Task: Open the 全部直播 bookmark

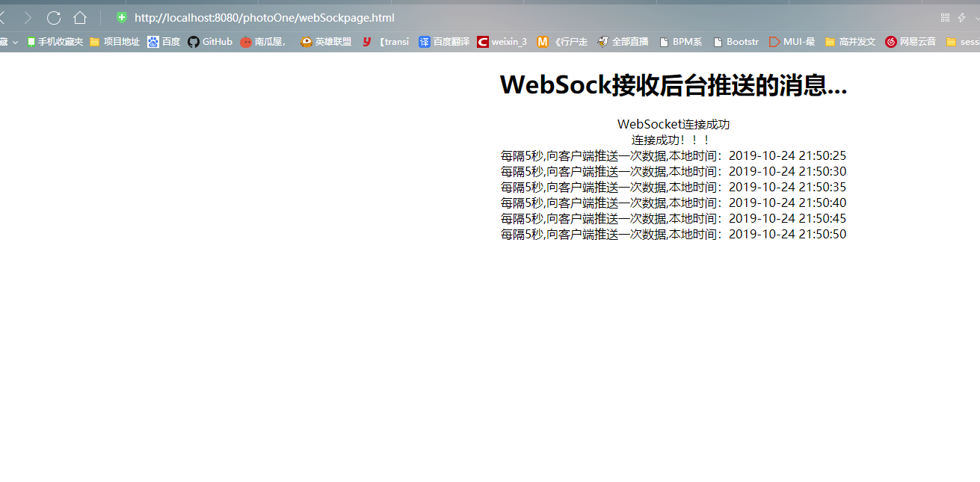Action: (x=623, y=42)
